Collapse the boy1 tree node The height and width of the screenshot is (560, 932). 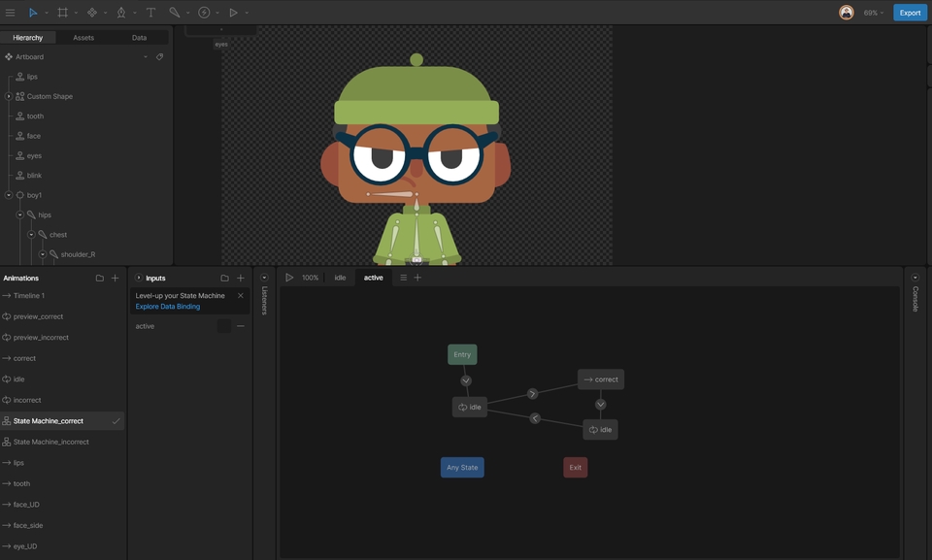[x=9, y=195]
